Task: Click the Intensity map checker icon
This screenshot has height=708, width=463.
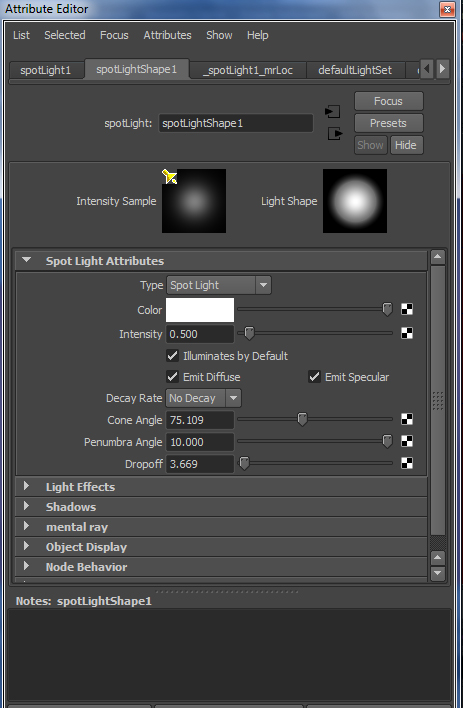Action: (x=407, y=333)
